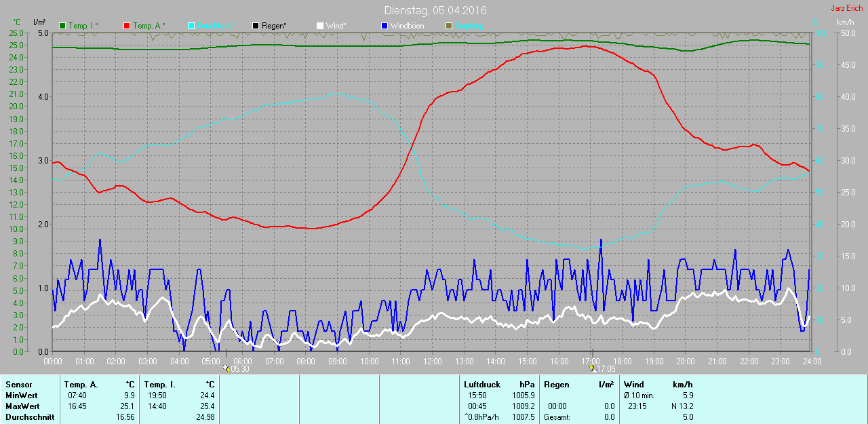Click the sunset icon at 17:05
Screen dimensions: 868x424
592,368
